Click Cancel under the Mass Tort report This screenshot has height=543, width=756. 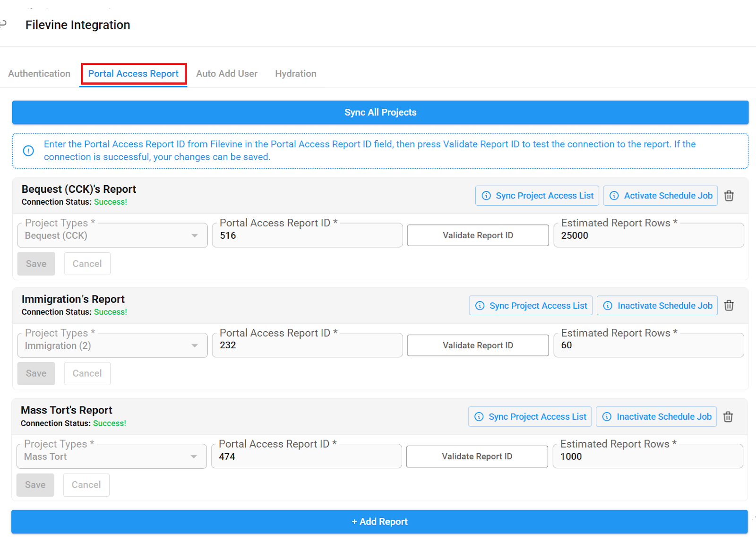point(86,485)
